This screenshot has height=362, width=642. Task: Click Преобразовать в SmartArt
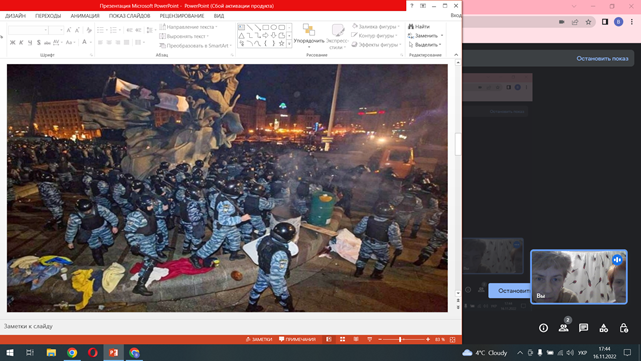pyautogui.click(x=196, y=46)
